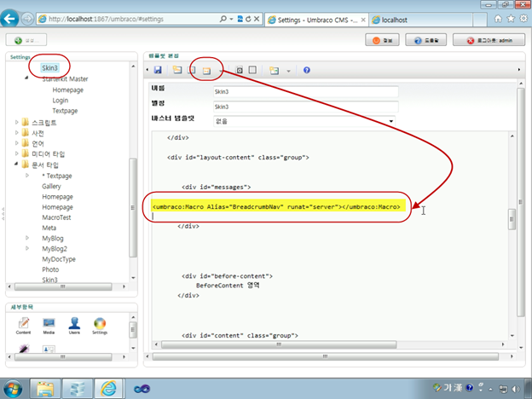Open template editor help with the blue question icon
This screenshot has height=399, width=532.
tap(307, 70)
